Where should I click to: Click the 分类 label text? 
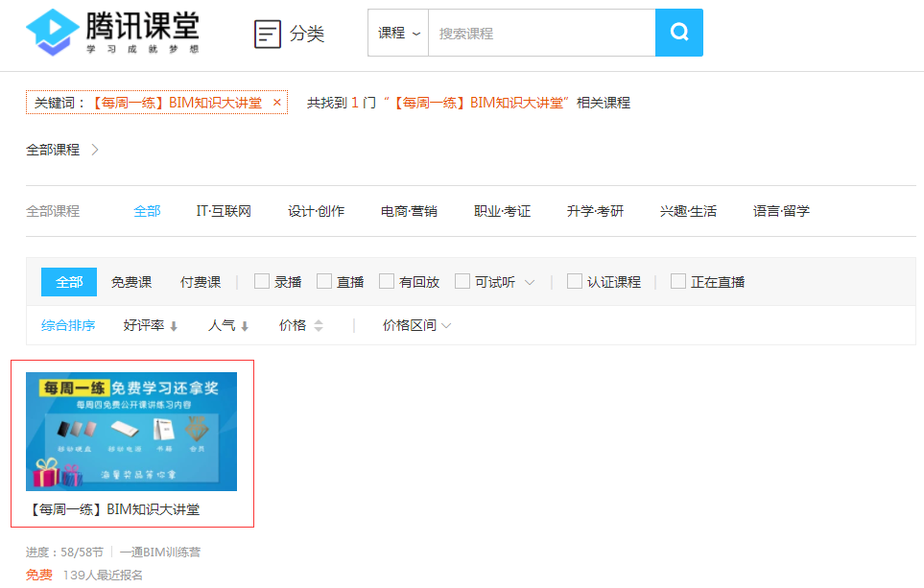(x=307, y=34)
